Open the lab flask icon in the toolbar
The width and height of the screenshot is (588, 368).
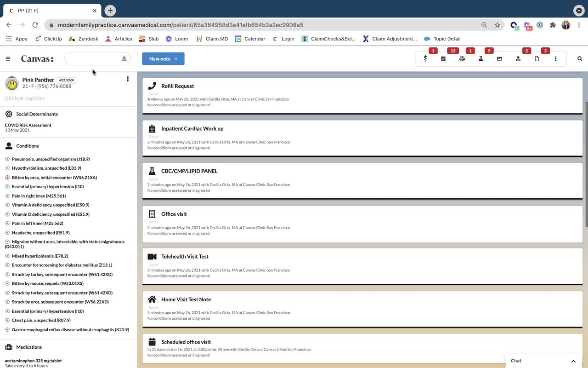click(x=481, y=59)
